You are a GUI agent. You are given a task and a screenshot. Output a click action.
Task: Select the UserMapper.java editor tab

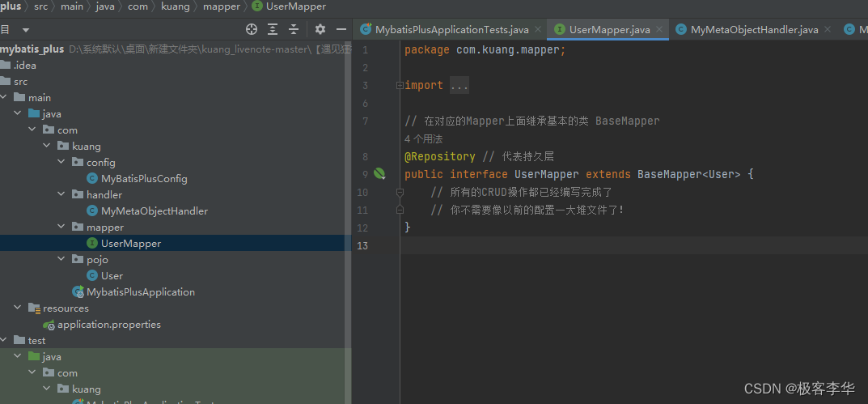pos(609,30)
